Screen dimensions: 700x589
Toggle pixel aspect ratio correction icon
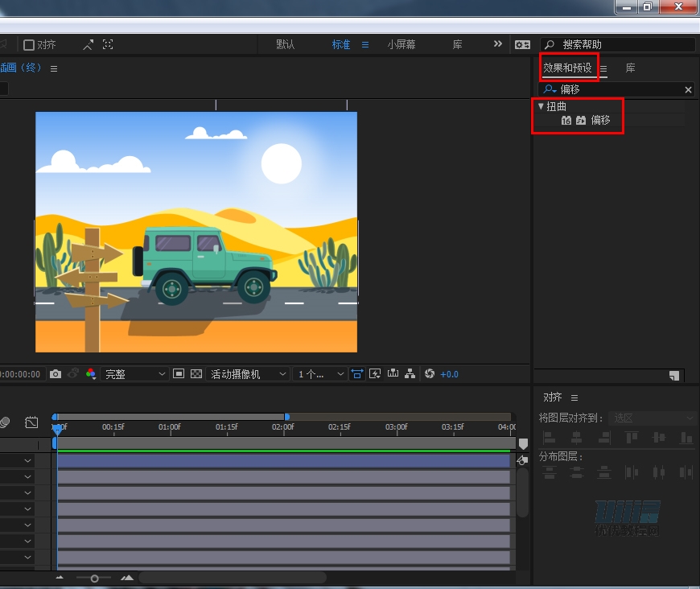(x=357, y=374)
